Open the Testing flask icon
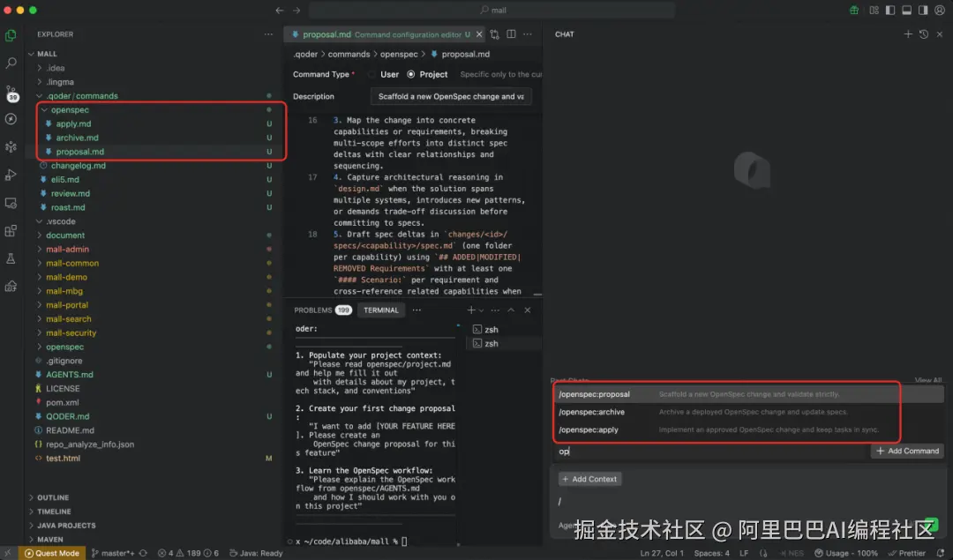Viewport: 953px width, 560px height. coord(11,258)
